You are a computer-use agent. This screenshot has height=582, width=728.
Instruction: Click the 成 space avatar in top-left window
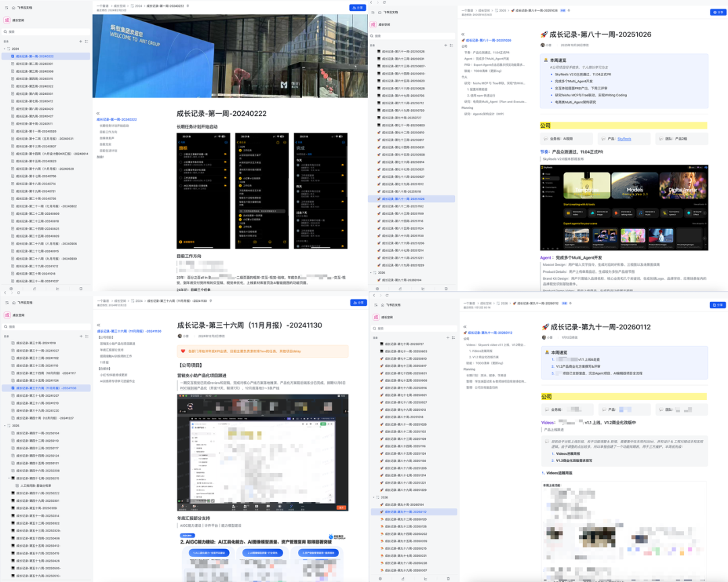[7, 20]
